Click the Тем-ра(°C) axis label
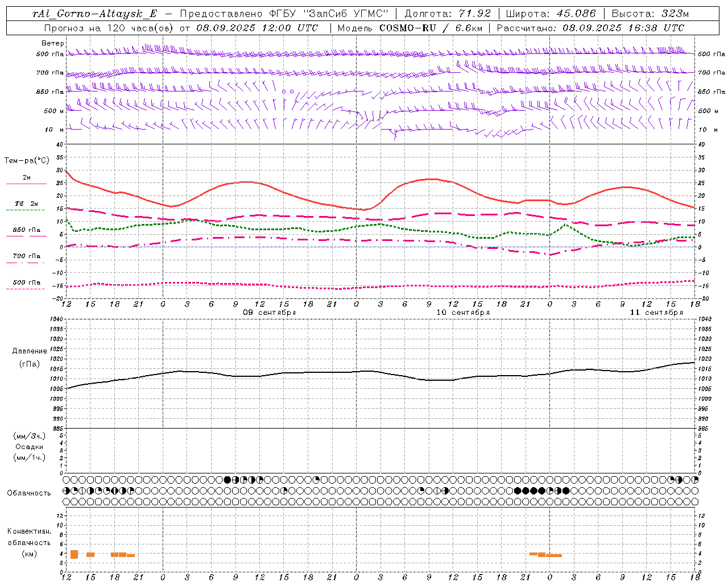The height and width of the screenshot is (582, 728). [x=27, y=161]
